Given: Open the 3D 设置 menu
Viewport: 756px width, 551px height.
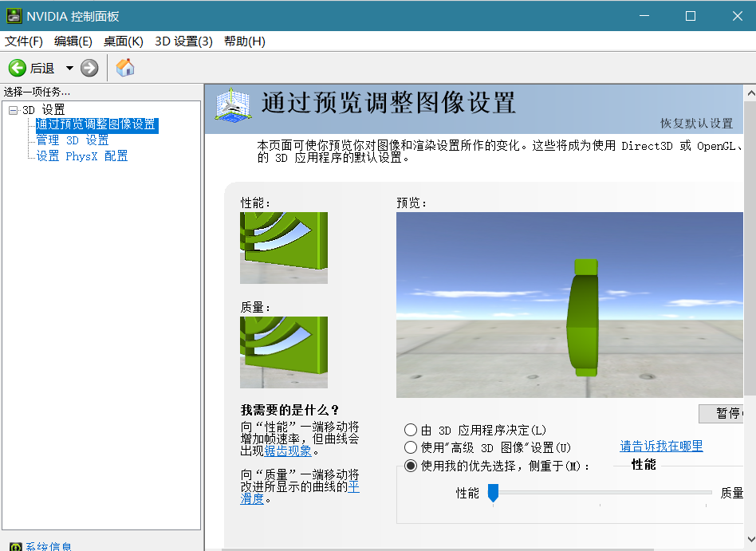Looking at the screenshot, I should (x=183, y=41).
